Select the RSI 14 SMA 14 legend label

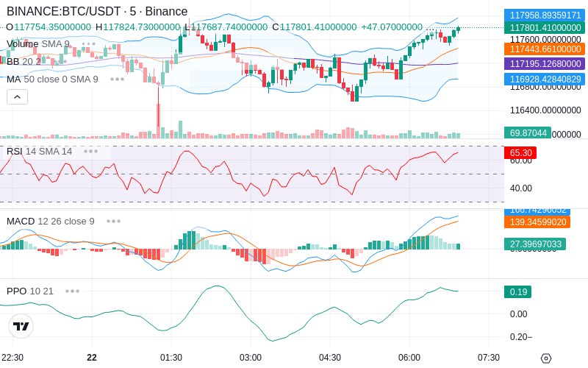click(40, 152)
